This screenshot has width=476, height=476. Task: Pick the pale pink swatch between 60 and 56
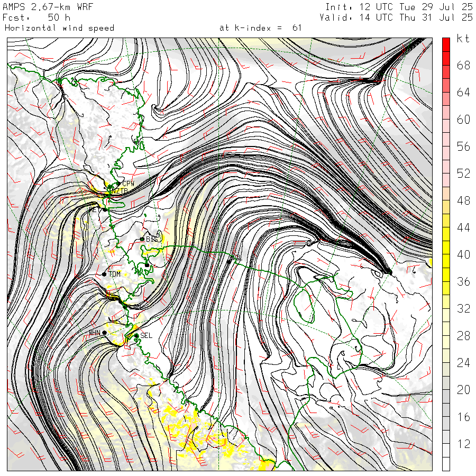click(x=446, y=126)
